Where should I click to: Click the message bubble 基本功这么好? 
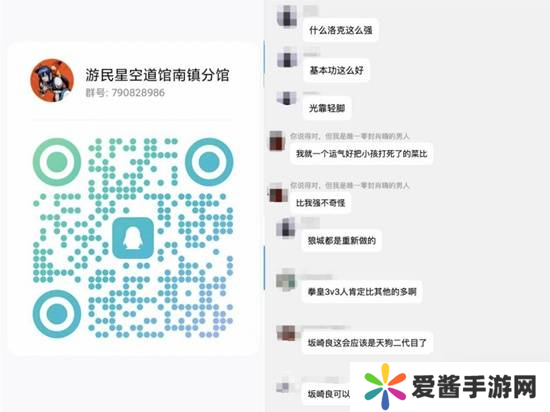(x=336, y=70)
